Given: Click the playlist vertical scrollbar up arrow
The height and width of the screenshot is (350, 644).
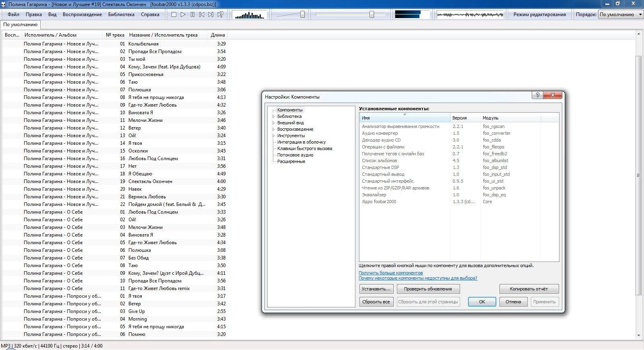Looking at the screenshot, I should (639, 34).
